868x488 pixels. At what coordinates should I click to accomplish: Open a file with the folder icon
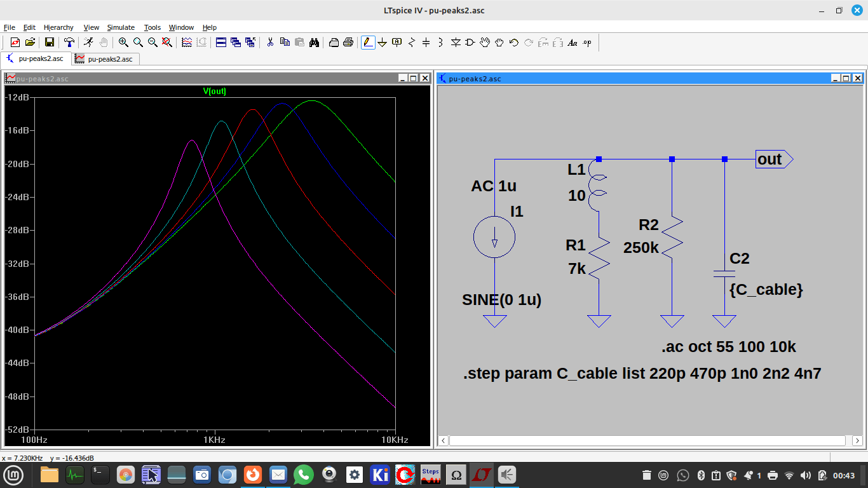pyautogui.click(x=30, y=43)
